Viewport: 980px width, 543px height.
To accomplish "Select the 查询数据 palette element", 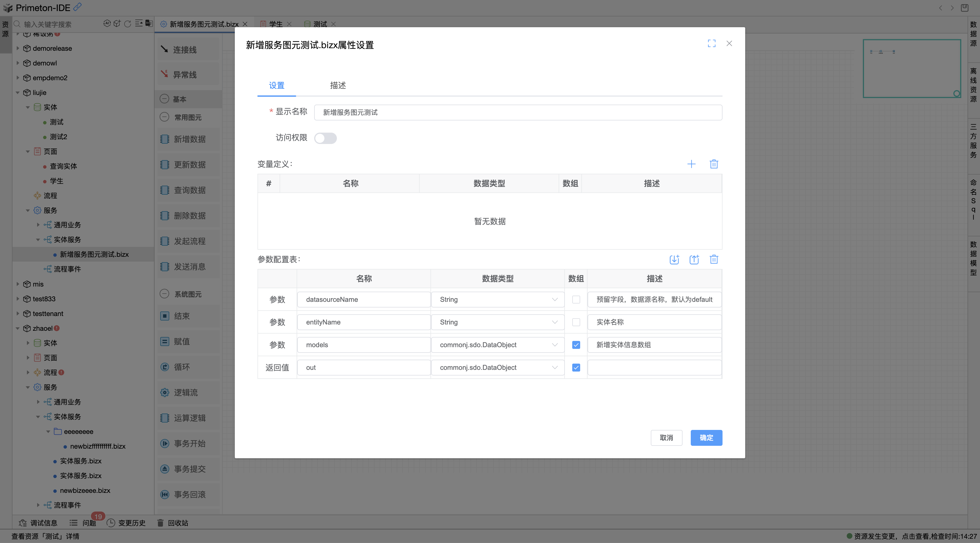I will (189, 190).
